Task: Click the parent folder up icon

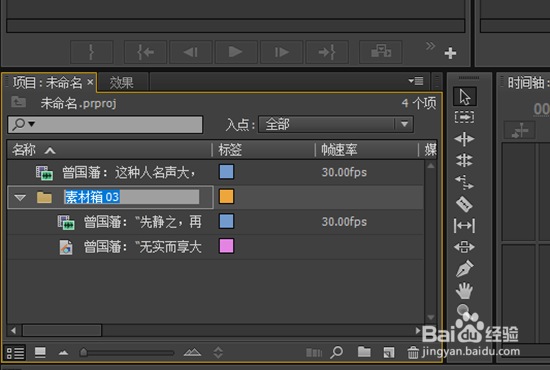Action: (19, 102)
